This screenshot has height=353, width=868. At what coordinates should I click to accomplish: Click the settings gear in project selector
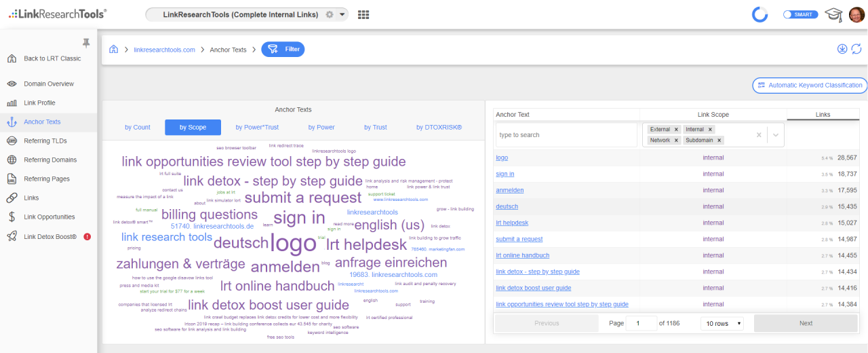(330, 14)
